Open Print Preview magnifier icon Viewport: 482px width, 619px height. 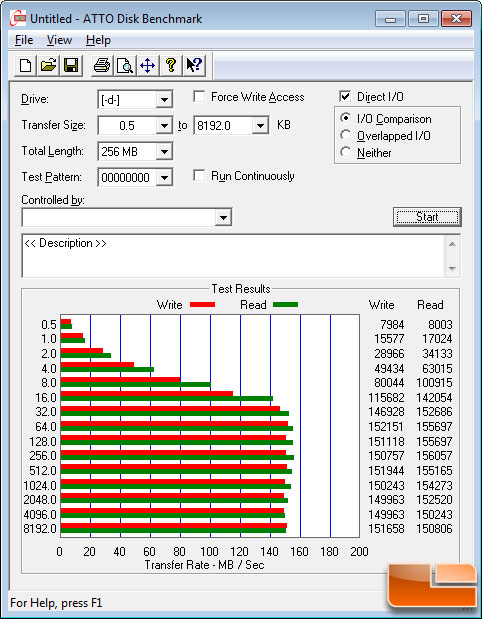125,66
